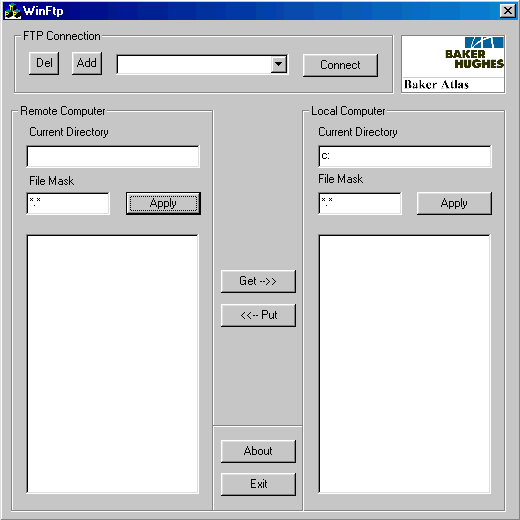Click inside the local file list box
Viewport: 520px width, 520px height.
[x=405, y=364]
